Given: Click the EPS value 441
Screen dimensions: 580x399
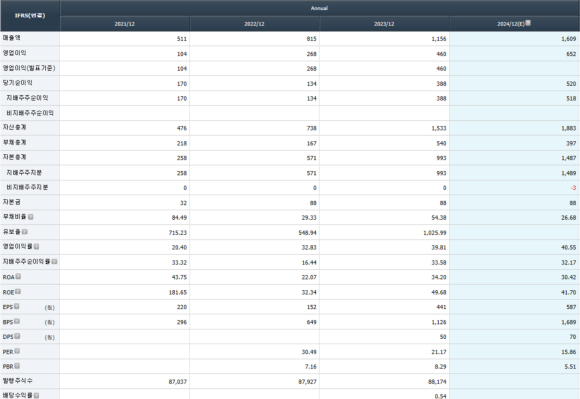Looking at the screenshot, I should click(441, 307).
